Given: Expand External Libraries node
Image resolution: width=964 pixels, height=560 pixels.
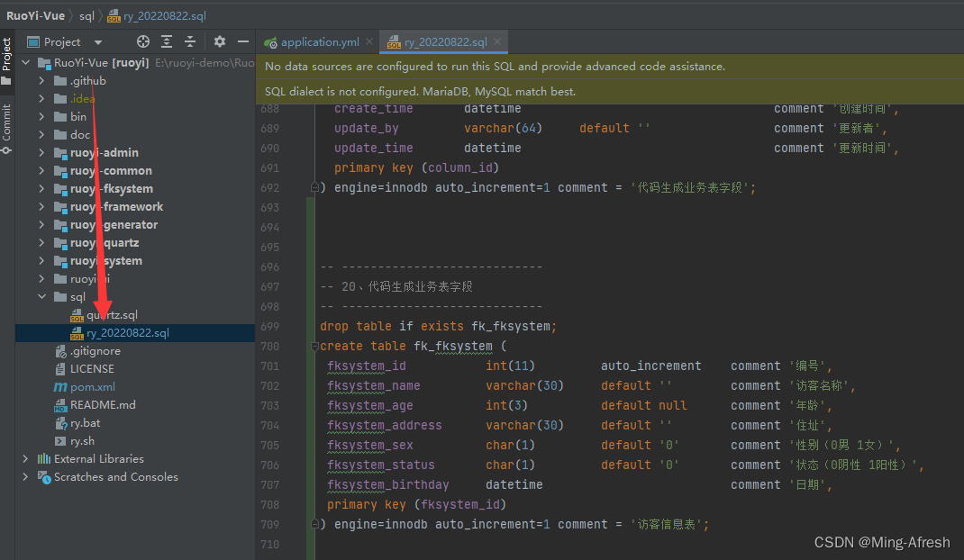Looking at the screenshot, I should tap(25, 458).
